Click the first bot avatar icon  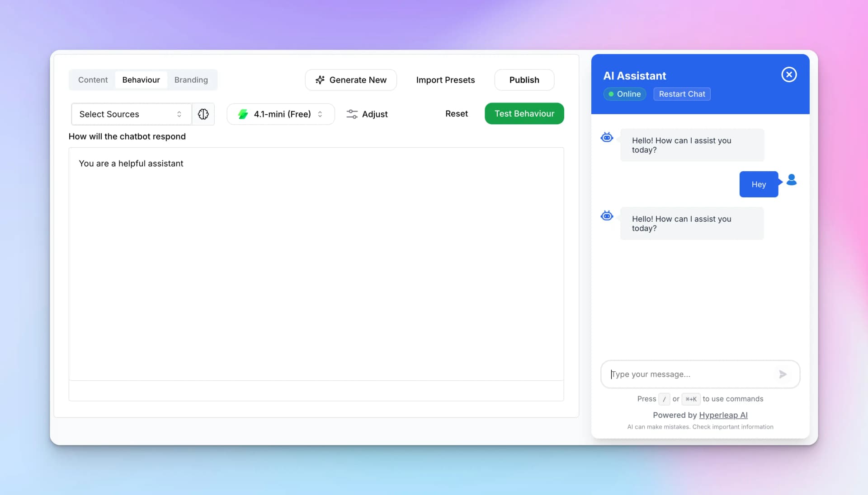click(x=607, y=137)
